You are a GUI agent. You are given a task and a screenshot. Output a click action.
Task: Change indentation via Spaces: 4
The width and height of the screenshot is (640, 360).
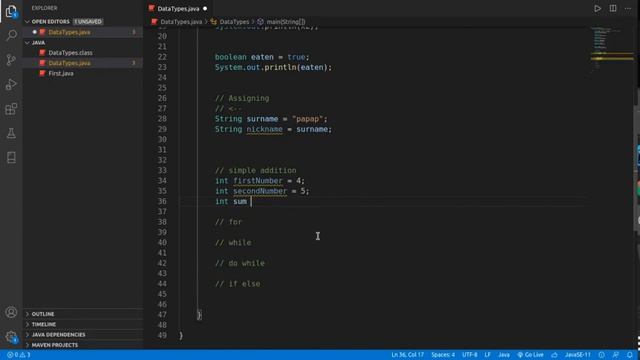[443, 355]
